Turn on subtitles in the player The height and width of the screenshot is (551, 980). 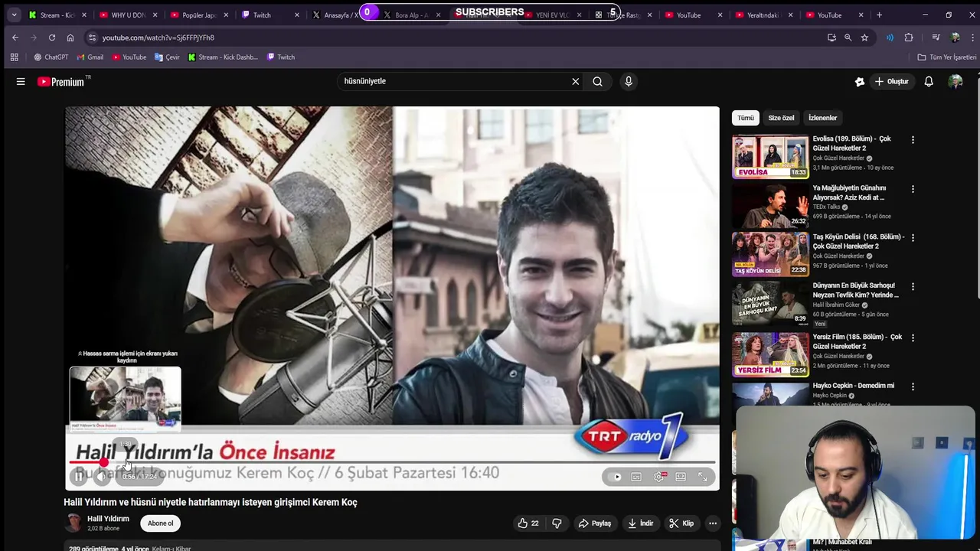coord(636,477)
